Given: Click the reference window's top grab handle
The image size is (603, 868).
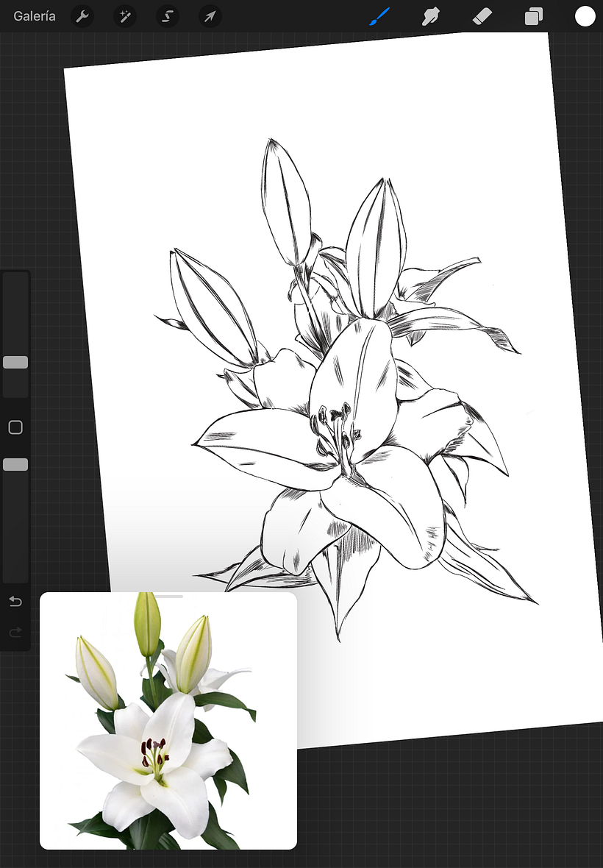Looking at the screenshot, I should [168, 597].
